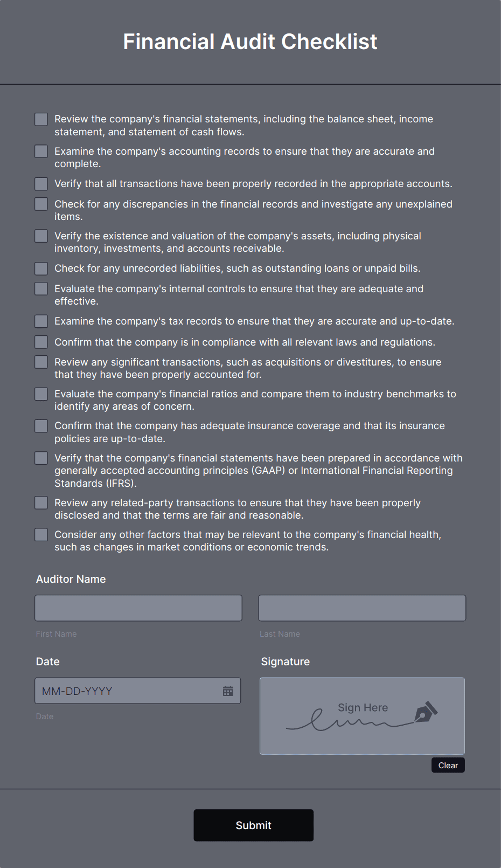Check the insurance coverage confirmation checkbox

coord(41,425)
